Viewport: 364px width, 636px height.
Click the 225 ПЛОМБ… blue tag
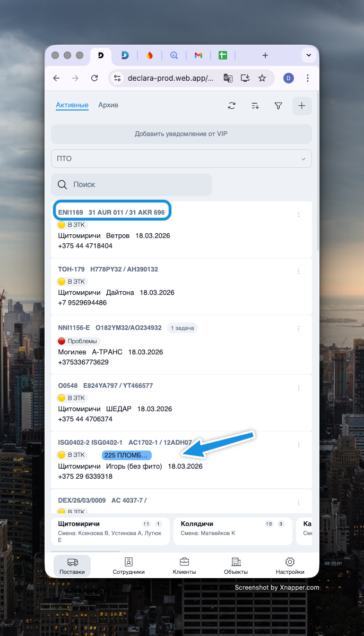126,455
